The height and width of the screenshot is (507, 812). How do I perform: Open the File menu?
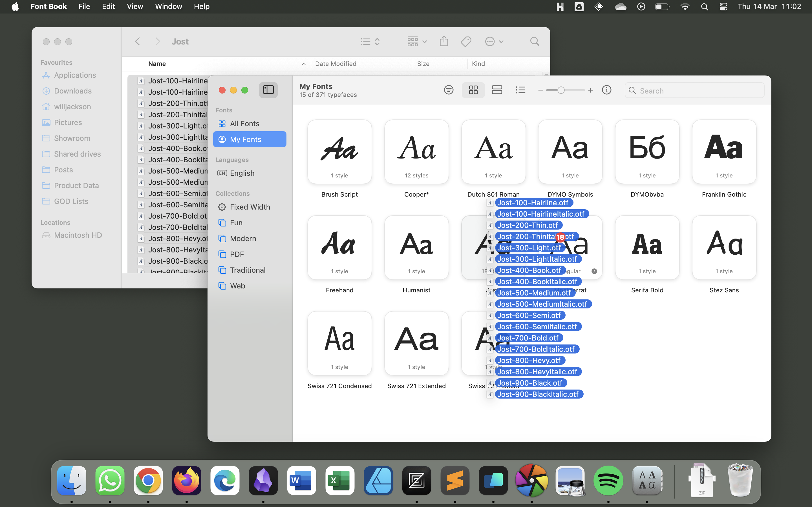84,6
